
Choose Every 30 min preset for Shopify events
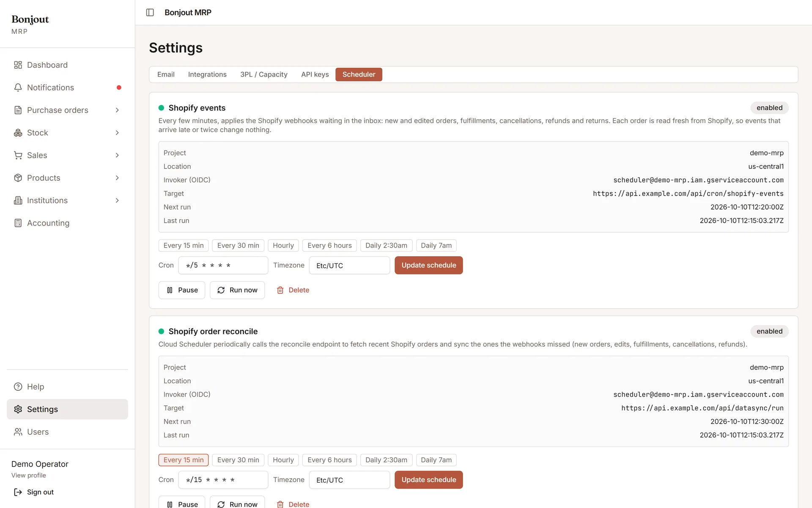click(x=238, y=246)
